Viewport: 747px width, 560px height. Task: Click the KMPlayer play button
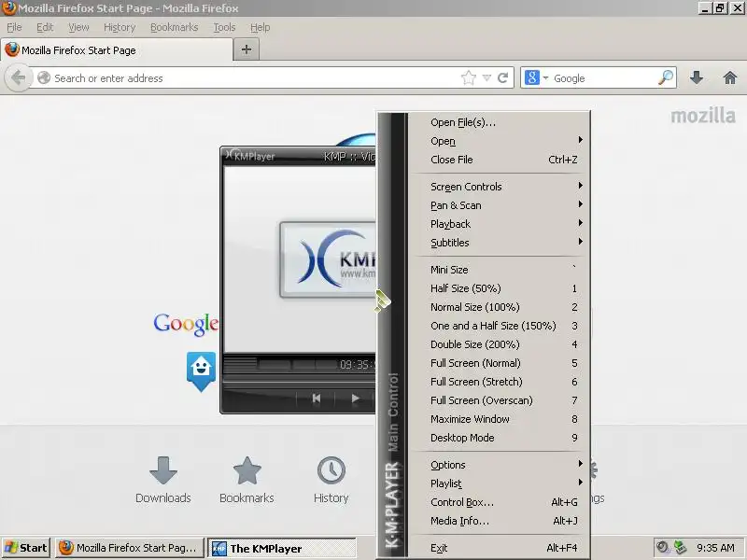click(x=355, y=399)
